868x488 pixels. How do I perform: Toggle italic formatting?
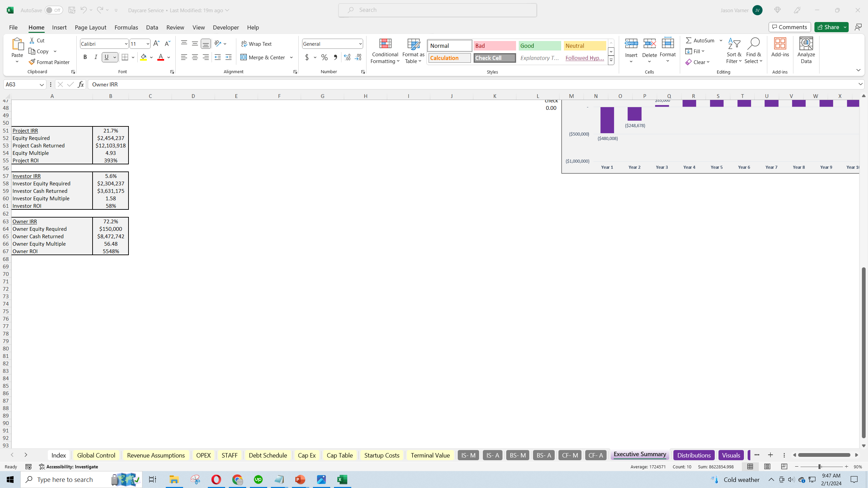click(96, 57)
